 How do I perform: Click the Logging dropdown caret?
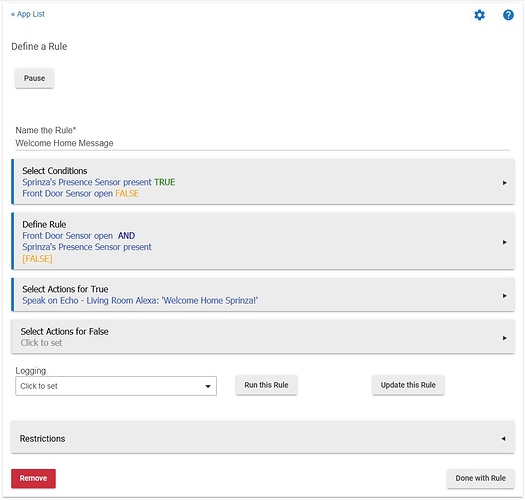coord(208,386)
